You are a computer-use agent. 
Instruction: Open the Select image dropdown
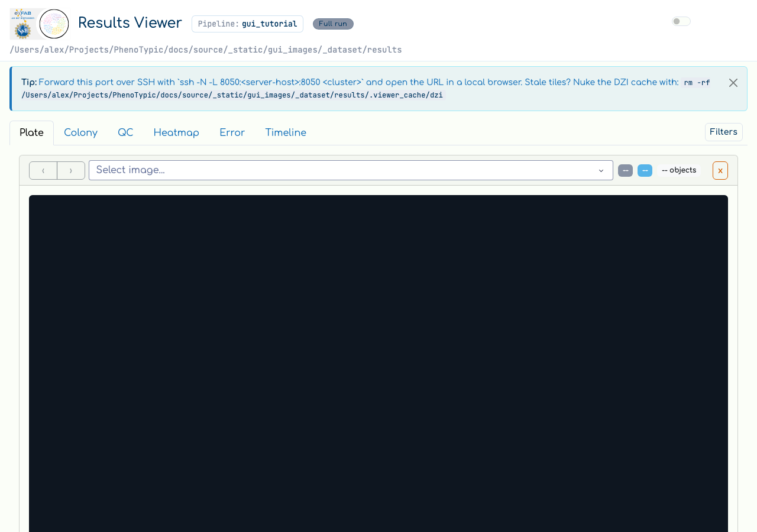click(x=351, y=170)
